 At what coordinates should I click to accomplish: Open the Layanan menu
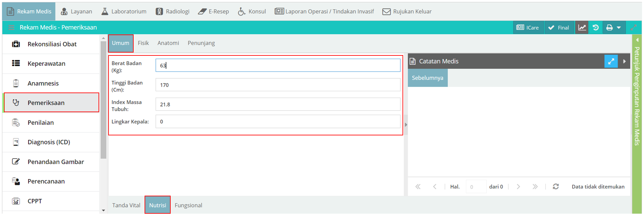tap(76, 11)
